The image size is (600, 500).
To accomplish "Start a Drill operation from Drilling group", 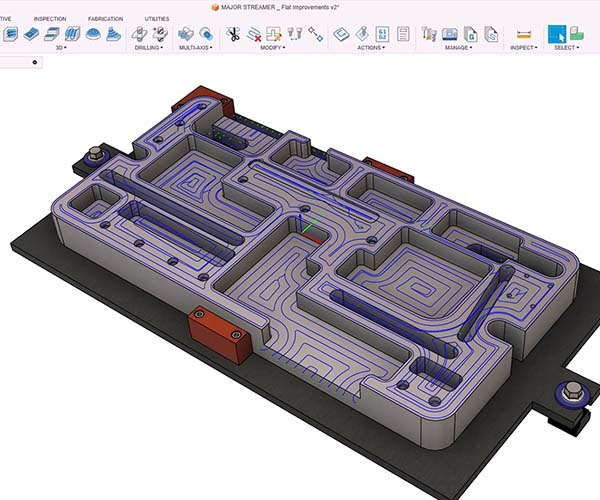I will click(x=139, y=34).
